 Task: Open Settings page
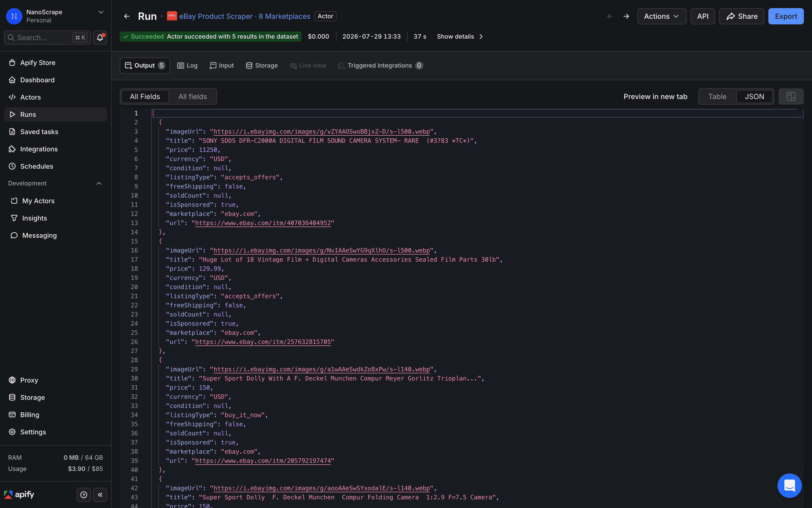[55, 432]
